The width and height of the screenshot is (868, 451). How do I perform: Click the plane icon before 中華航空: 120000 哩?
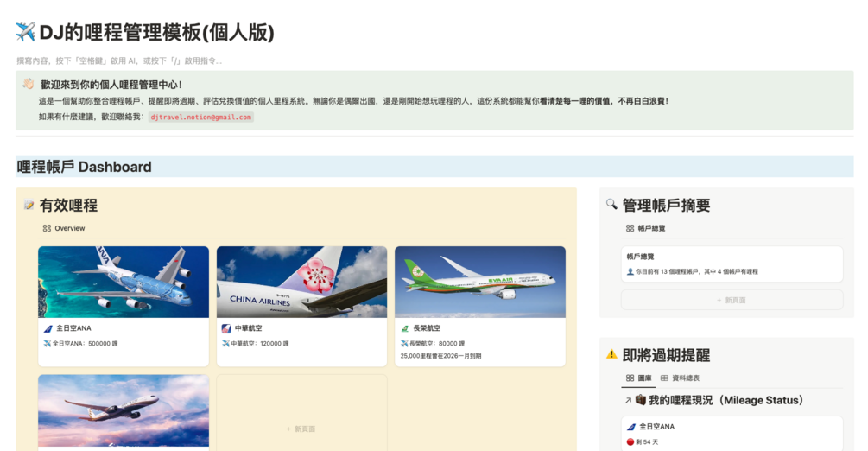coord(225,344)
